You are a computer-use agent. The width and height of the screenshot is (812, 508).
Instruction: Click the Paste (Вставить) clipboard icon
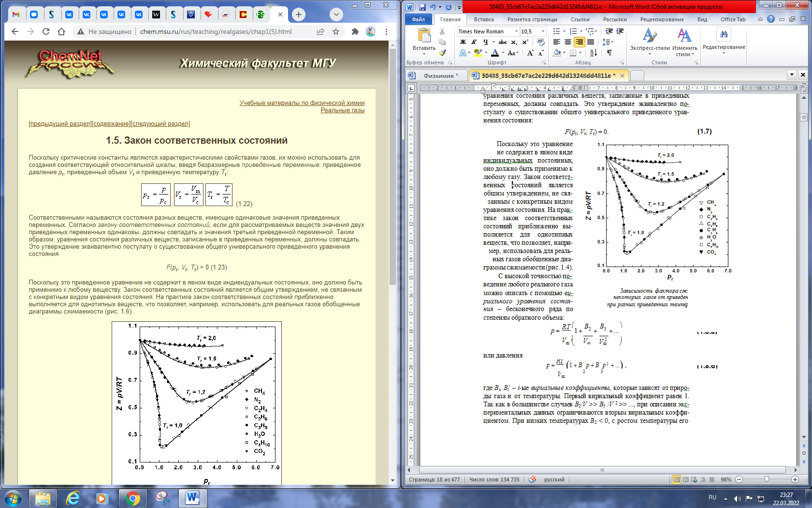tap(424, 36)
